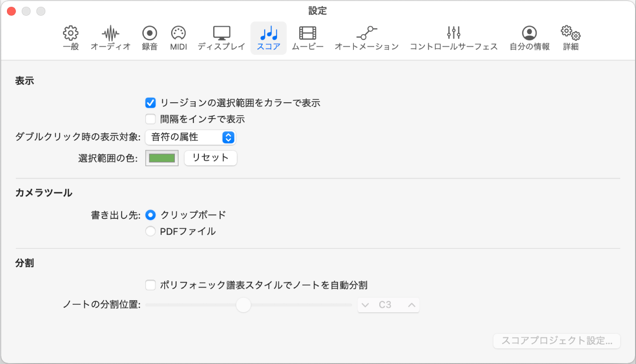Click the down arrow of the C3 stepper
Image resolution: width=636 pixels, height=364 pixels.
(365, 305)
